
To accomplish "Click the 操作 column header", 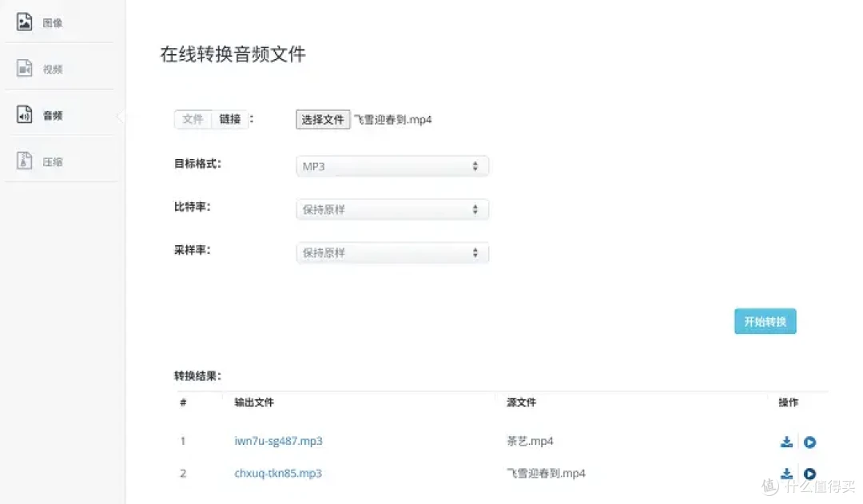I will (788, 403).
